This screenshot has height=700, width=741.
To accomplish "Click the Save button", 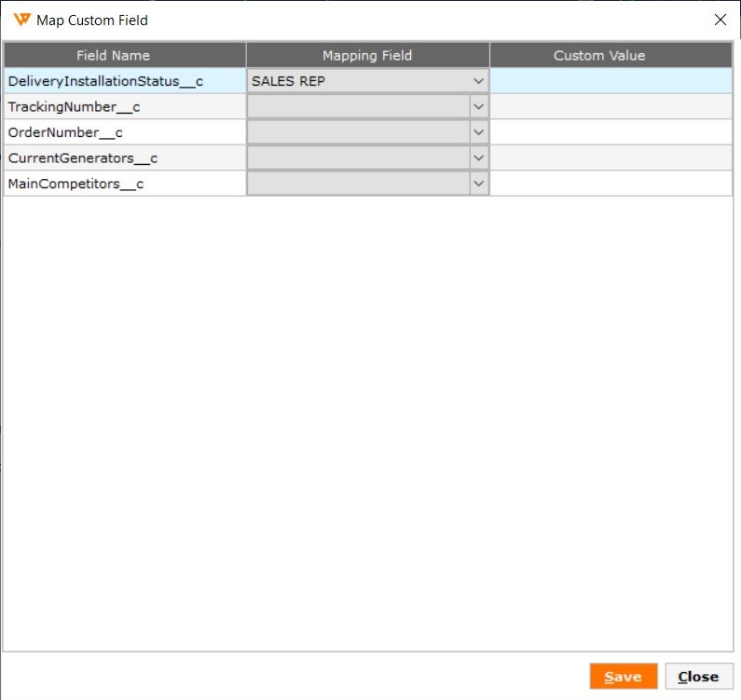I will (x=624, y=677).
